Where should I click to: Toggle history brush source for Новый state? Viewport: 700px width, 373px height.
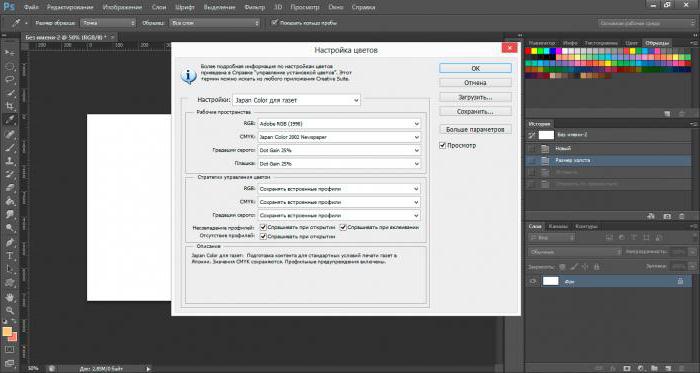[532, 148]
